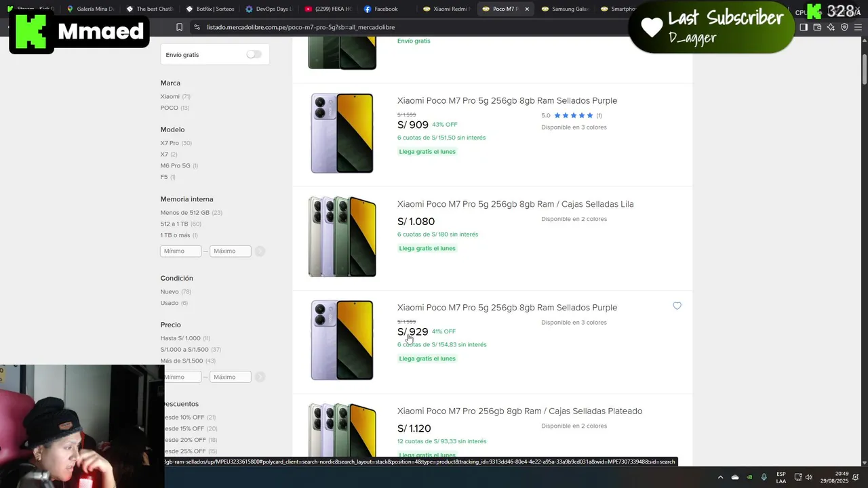Filter by X7 Pro model
Screen dimensions: 868x488
[176, 143]
